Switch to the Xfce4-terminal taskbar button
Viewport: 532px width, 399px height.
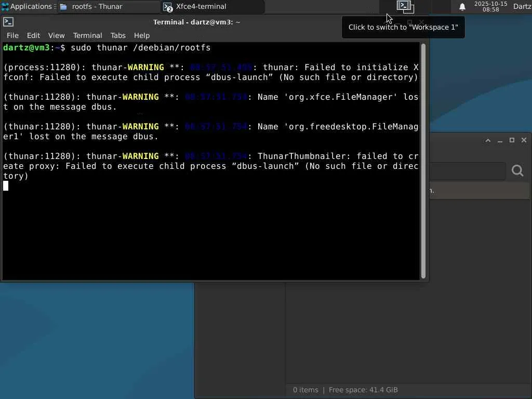212,6
